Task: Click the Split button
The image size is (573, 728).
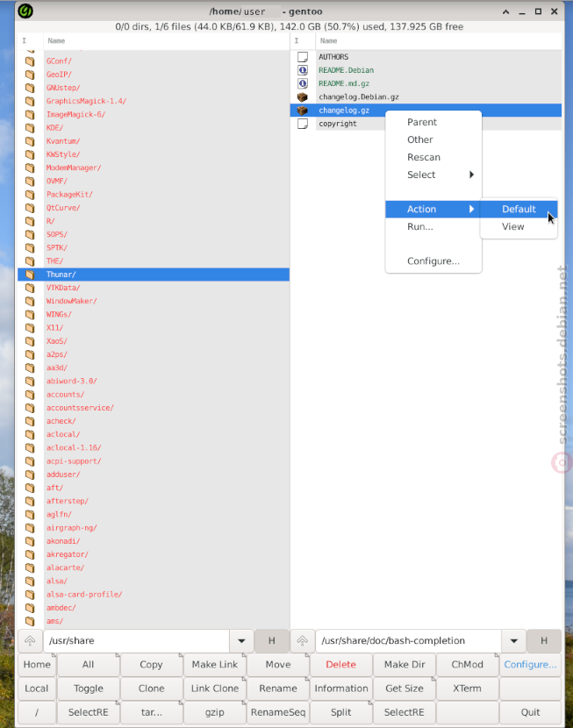Action: click(340, 712)
